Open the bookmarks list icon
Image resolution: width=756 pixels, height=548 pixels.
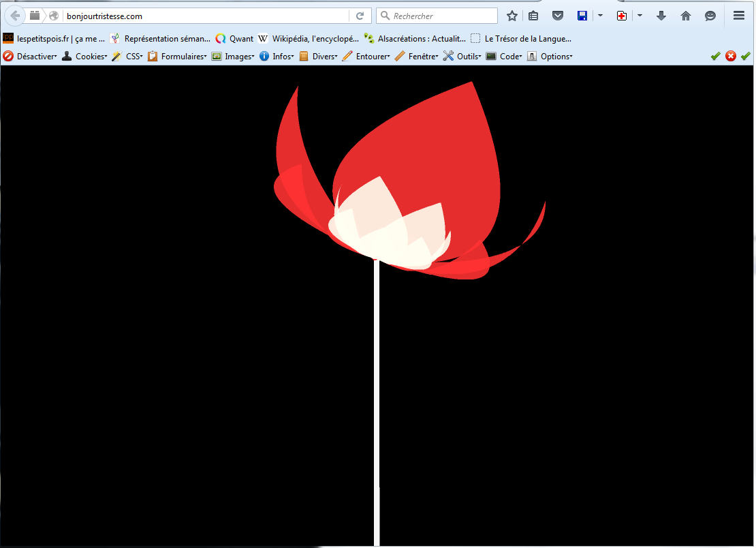[x=534, y=16]
